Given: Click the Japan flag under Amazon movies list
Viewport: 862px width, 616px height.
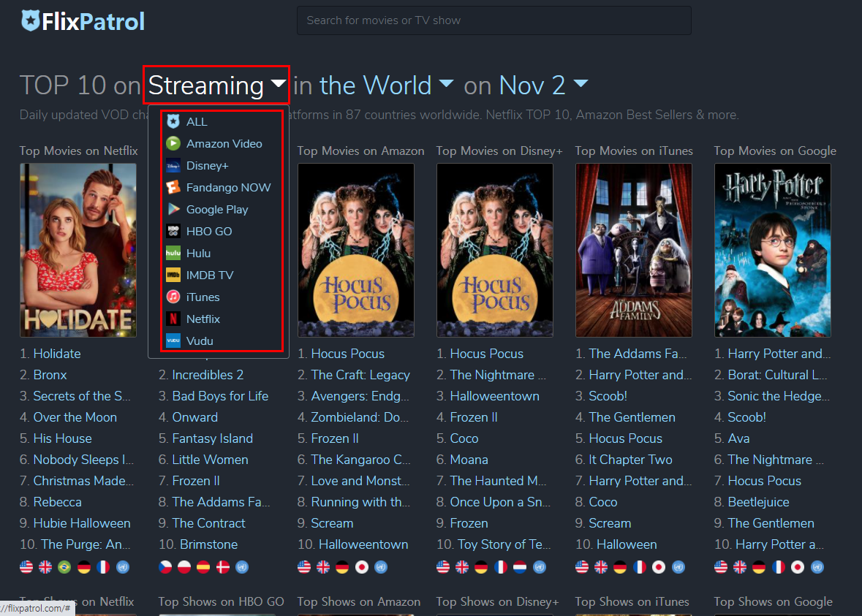Looking at the screenshot, I should pos(362,567).
